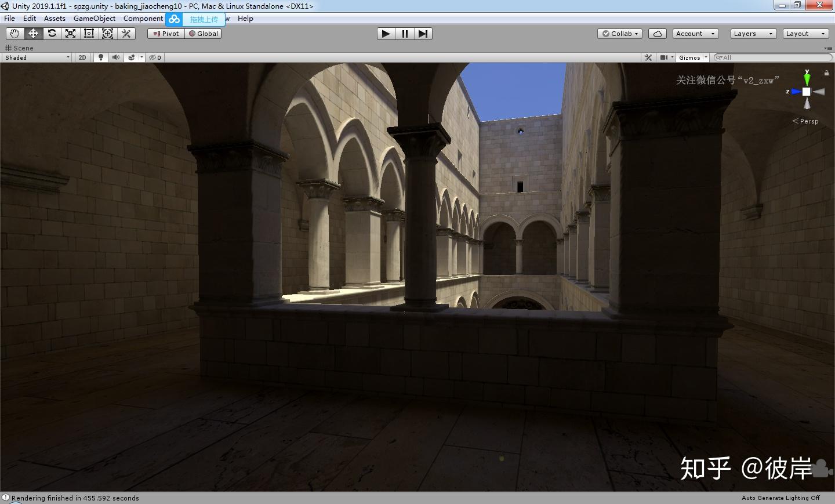
Task: Select the Scale tool
Action: 71,34
